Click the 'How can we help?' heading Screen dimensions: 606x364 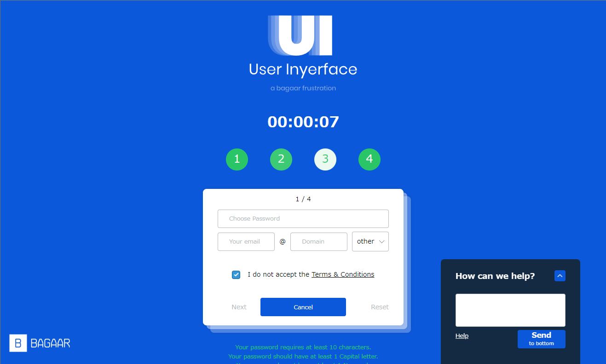coord(495,276)
